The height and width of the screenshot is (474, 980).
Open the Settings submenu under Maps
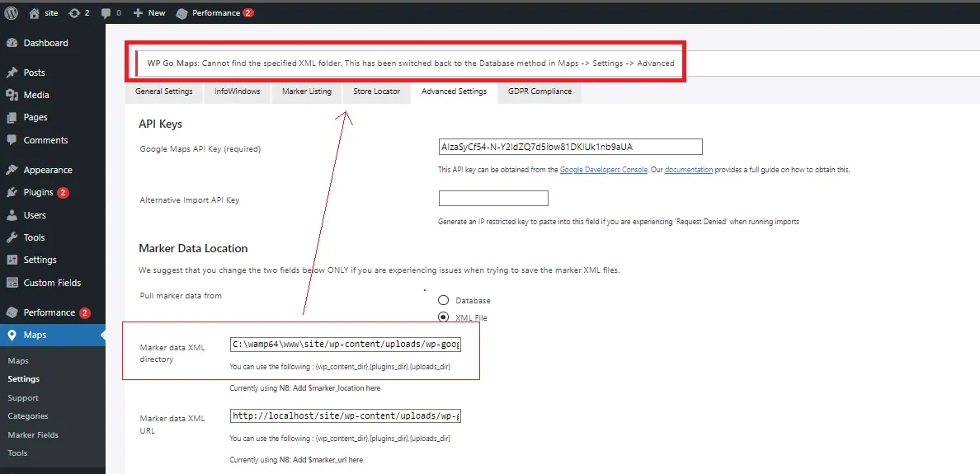click(x=24, y=379)
